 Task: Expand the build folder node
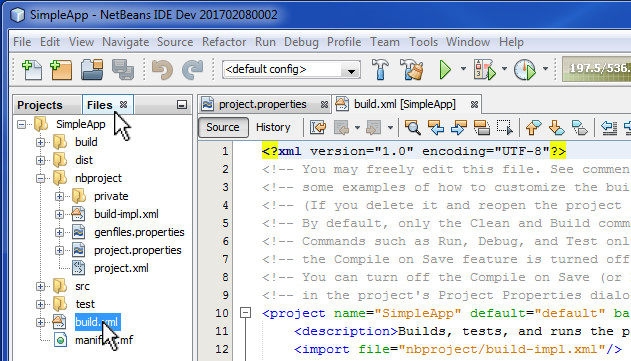click(40, 142)
